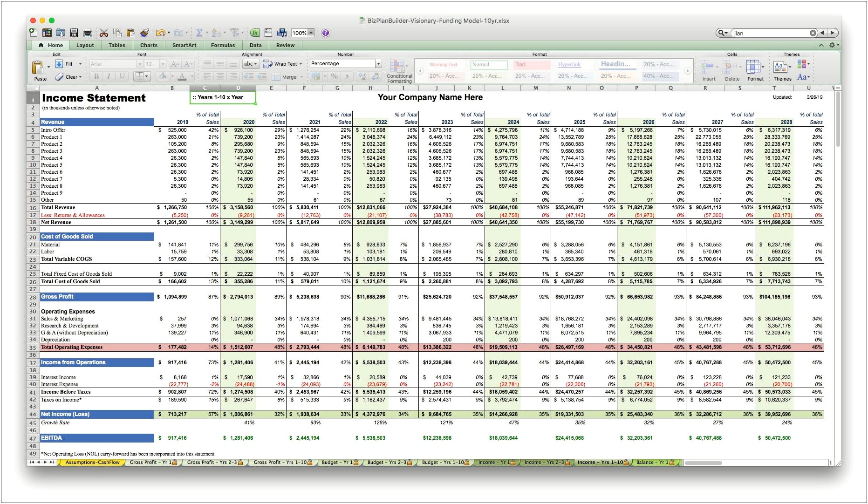Increase decimal places icon
Viewport: 868px width, 504px height.
click(x=363, y=76)
